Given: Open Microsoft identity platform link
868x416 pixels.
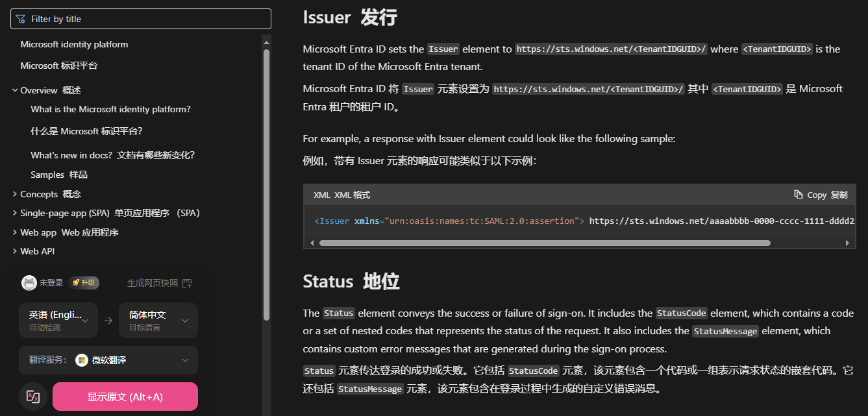Looking at the screenshot, I should point(74,44).
